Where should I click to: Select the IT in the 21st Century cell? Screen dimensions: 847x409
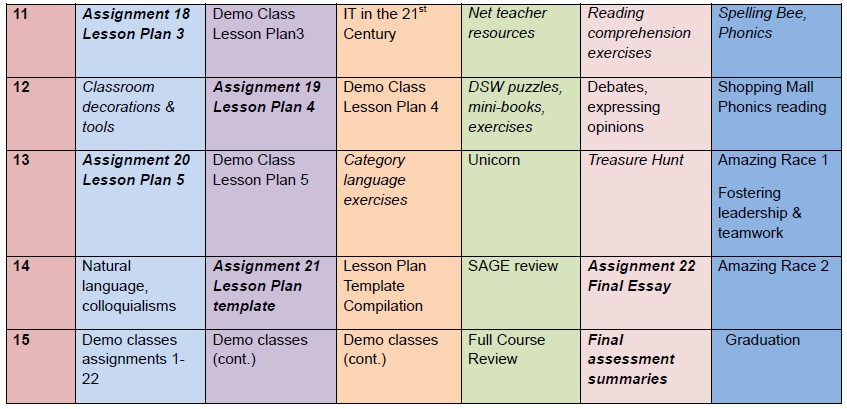click(x=399, y=41)
